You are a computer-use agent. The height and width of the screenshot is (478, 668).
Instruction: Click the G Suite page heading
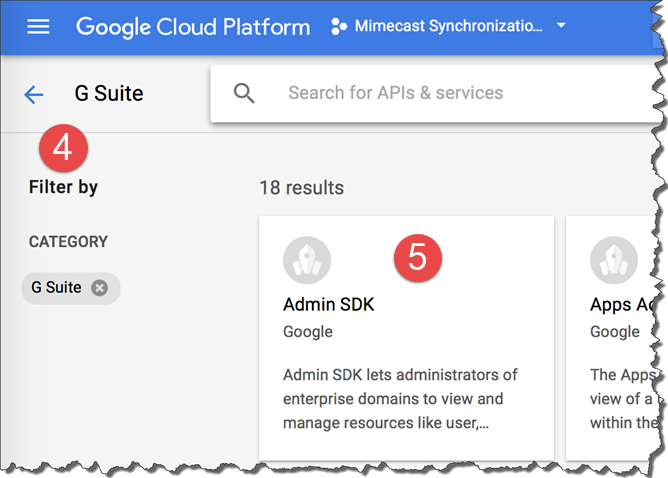pyautogui.click(x=109, y=93)
